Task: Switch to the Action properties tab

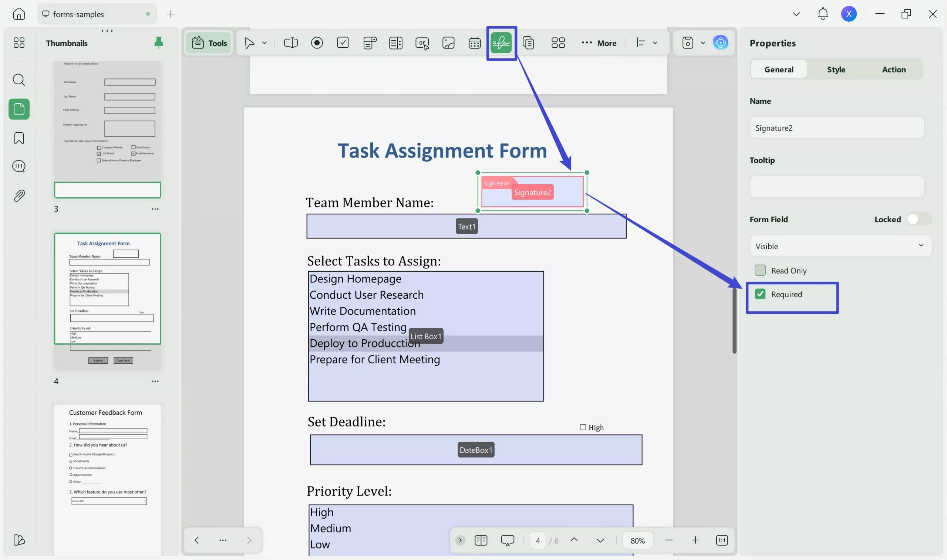Action: coord(893,69)
